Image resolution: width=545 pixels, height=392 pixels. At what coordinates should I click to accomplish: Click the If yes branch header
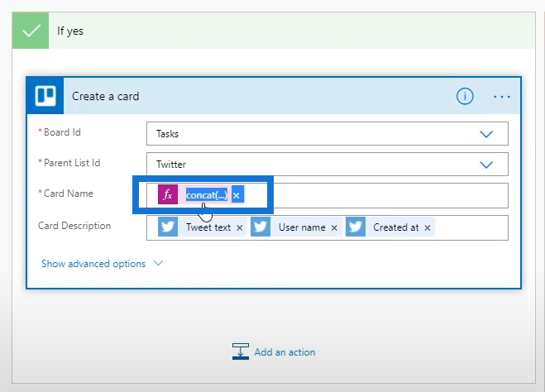pyautogui.click(x=274, y=31)
